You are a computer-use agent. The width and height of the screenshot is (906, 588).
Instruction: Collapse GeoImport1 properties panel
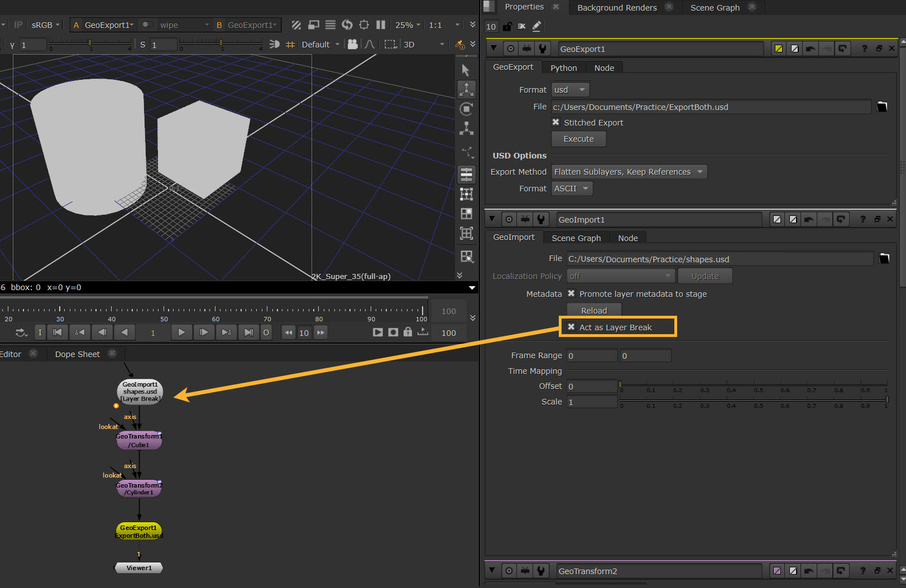(492, 219)
